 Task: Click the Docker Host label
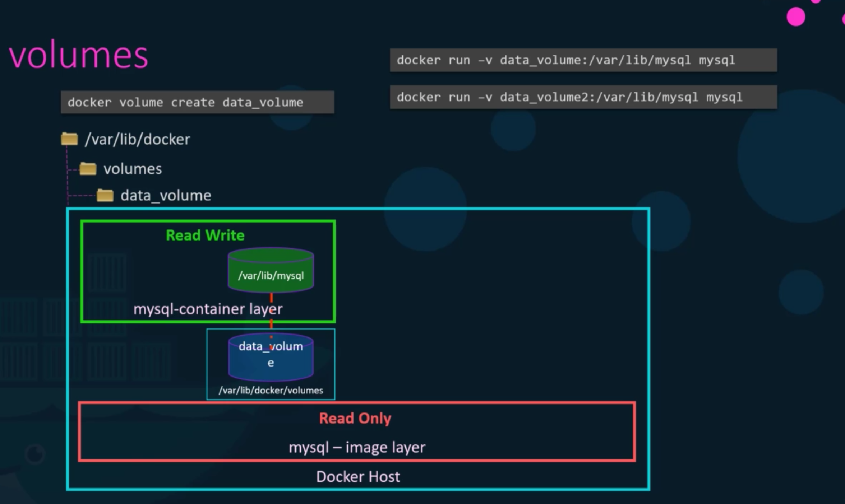(358, 477)
